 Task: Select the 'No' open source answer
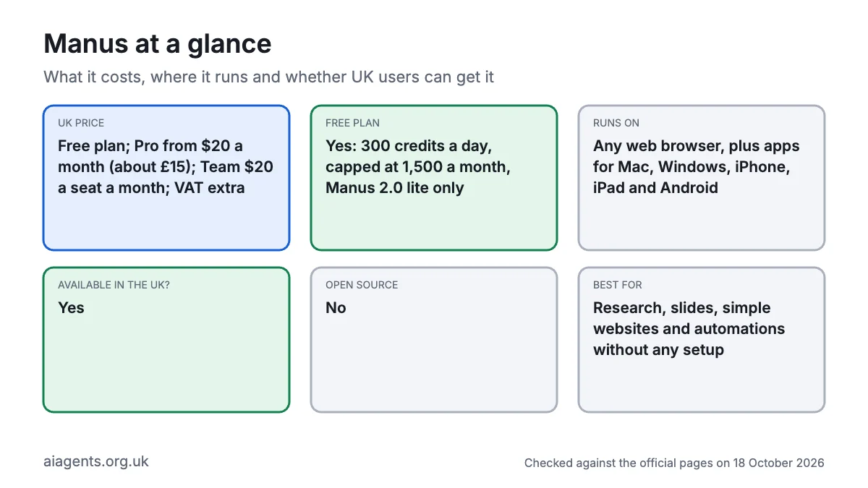[336, 308]
